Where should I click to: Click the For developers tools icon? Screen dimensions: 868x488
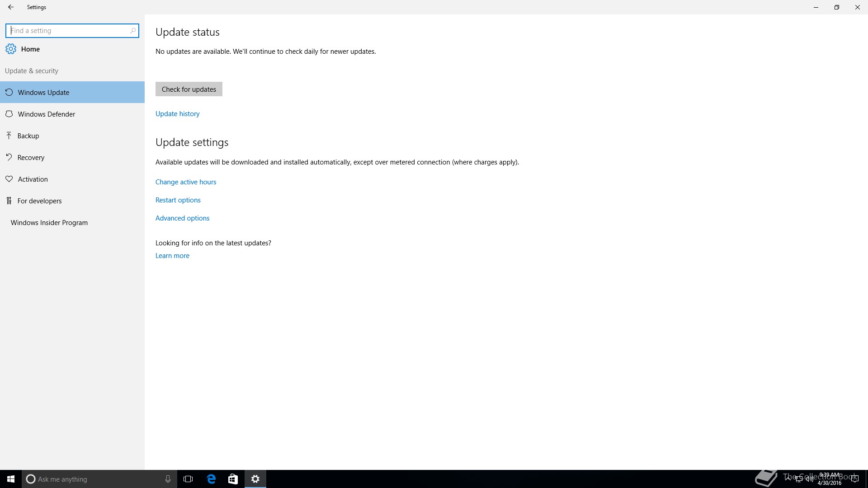click(x=9, y=201)
